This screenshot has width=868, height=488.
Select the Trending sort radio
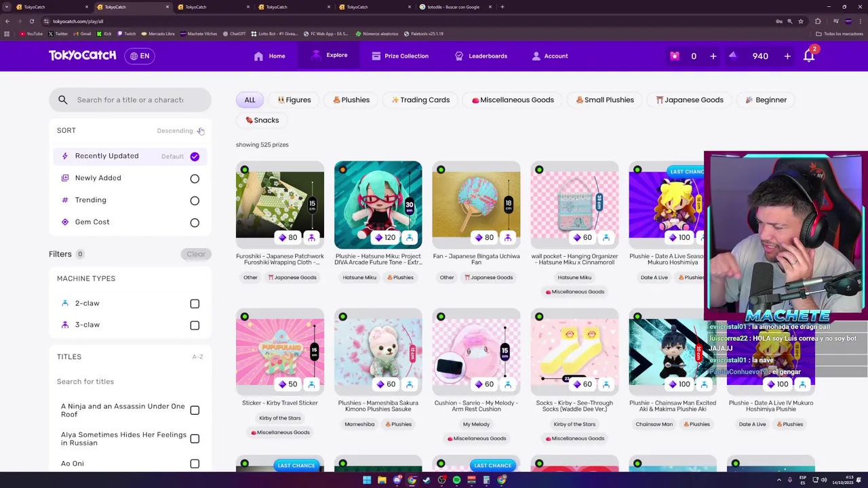tap(195, 201)
